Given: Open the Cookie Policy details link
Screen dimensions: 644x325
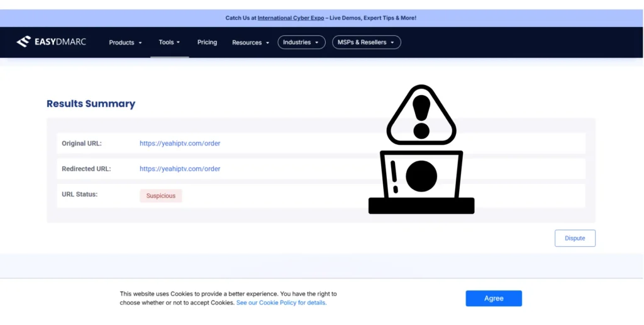Looking at the screenshot, I should 281,303.
